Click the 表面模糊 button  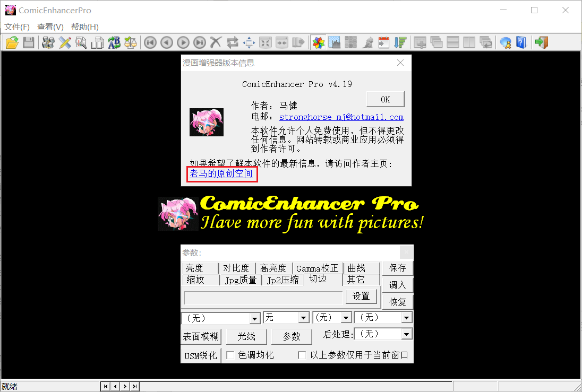tap(201, 336)
